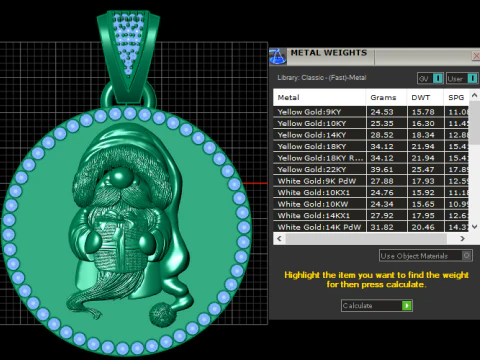This screenshot has width=480, height=360.
Task: Click the DWT column header
Action: tap(425, 97)
